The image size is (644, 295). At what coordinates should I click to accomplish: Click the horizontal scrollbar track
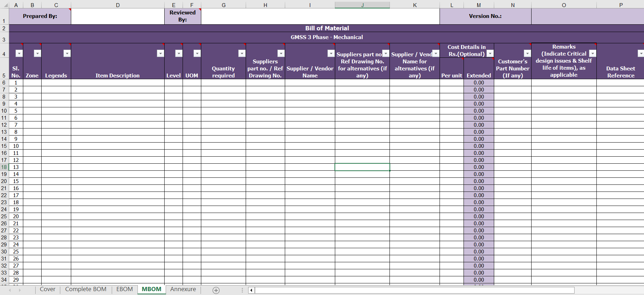[x=415, y=290]
